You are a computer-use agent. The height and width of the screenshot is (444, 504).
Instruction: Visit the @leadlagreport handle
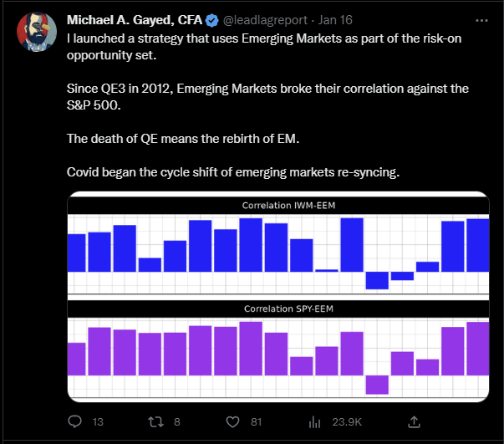click(265, 20)
